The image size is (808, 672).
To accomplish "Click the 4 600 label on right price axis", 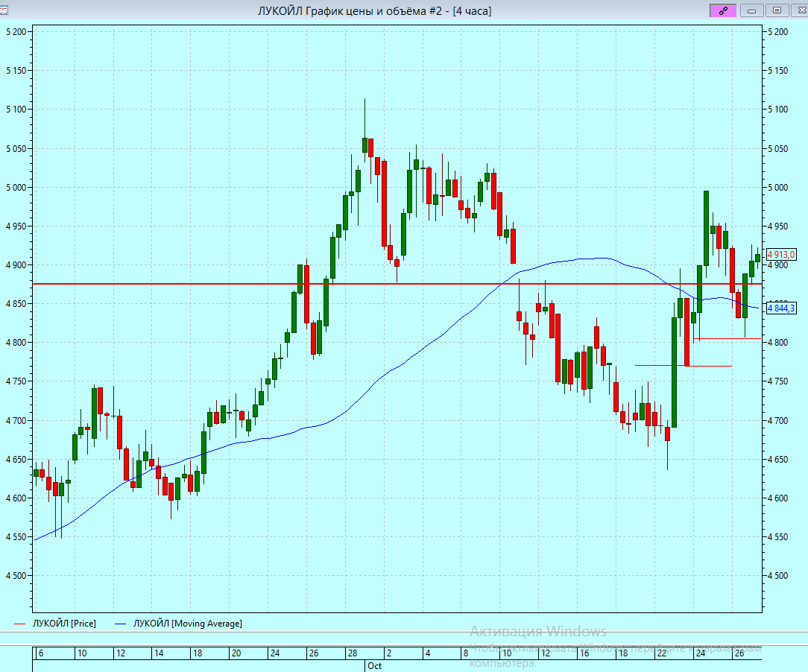I will [x=777, y=498].
